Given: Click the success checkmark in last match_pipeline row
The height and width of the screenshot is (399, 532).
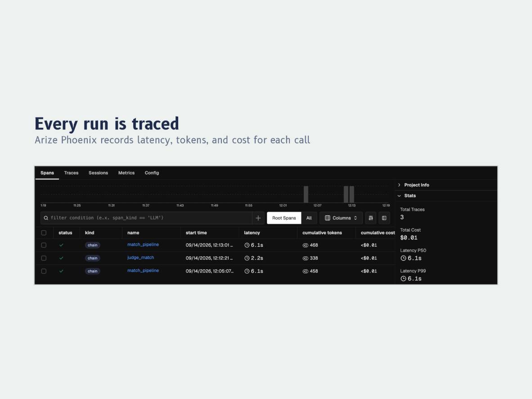Looking at the screenshot, I should coord(61,271).
